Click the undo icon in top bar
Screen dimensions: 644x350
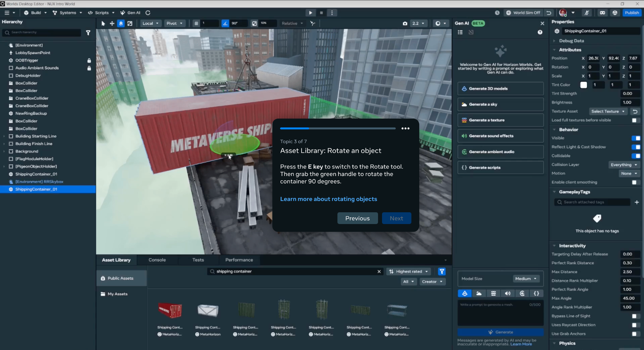coord(549,13)
